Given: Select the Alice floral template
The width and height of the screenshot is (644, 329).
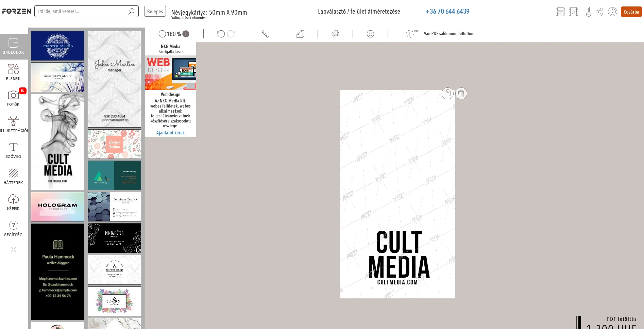Looking at the screenshot, I should 114,301.
